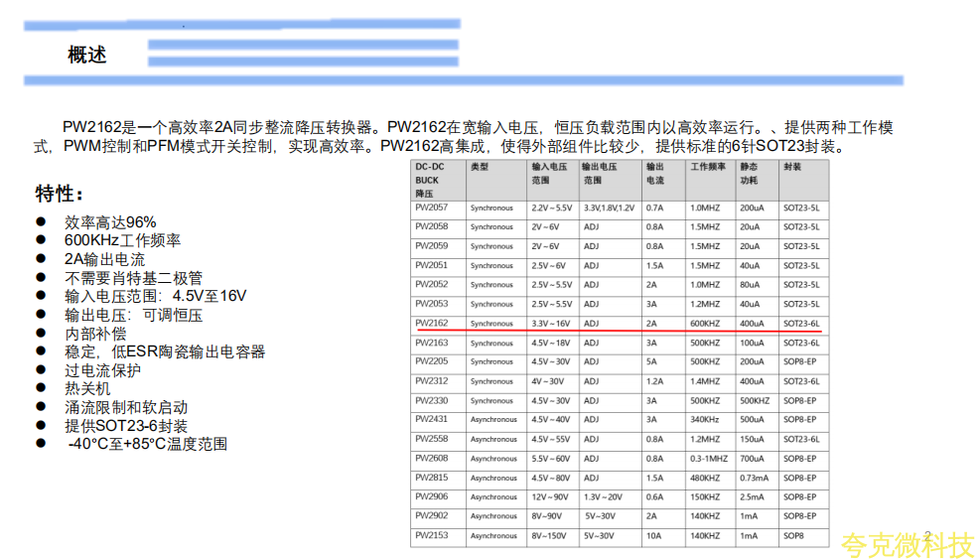The width and height of the screenshot is (980, 559).
Task: Select the 效率高达96% bullet item
Action: tap(110, 221)
